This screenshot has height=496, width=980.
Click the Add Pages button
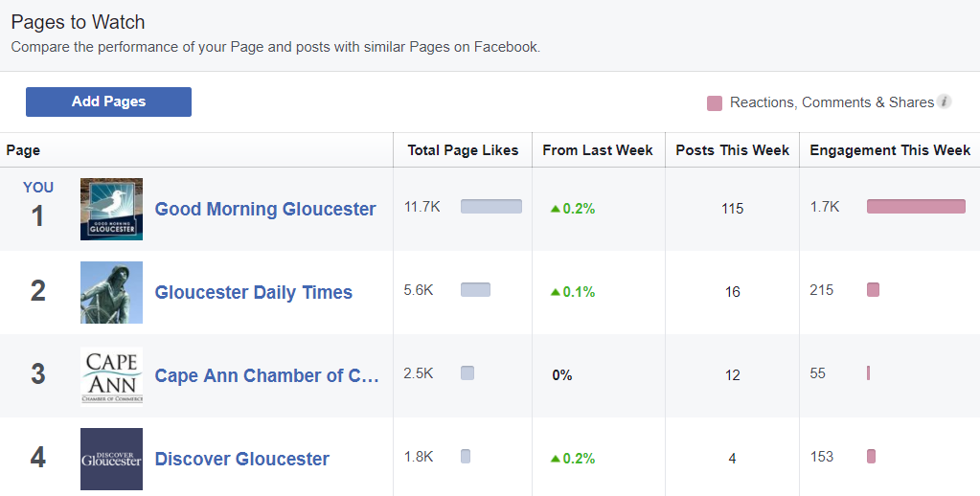[108, 101]
